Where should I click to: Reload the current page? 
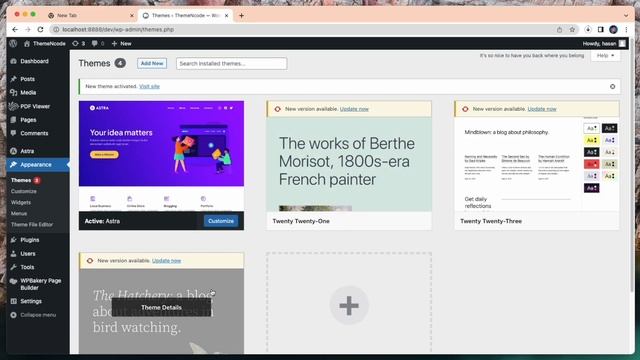[40, 29]
